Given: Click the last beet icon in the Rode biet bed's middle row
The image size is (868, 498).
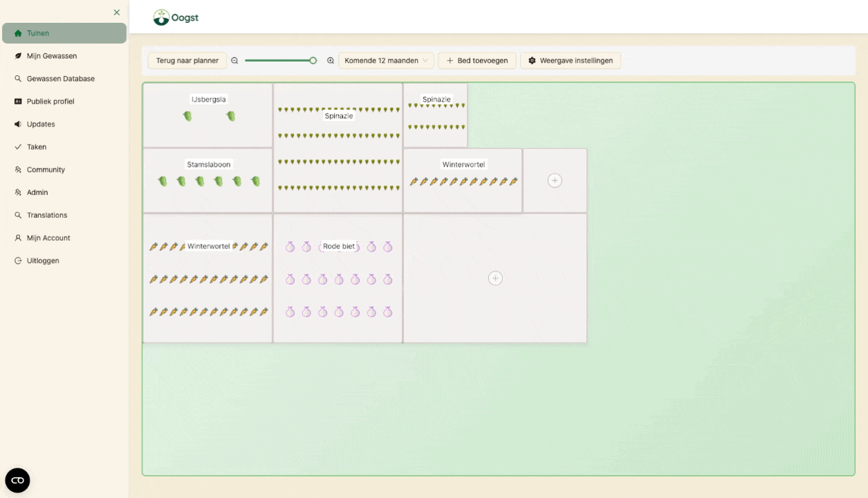Looking at the screenshot, I should point(388,279).
